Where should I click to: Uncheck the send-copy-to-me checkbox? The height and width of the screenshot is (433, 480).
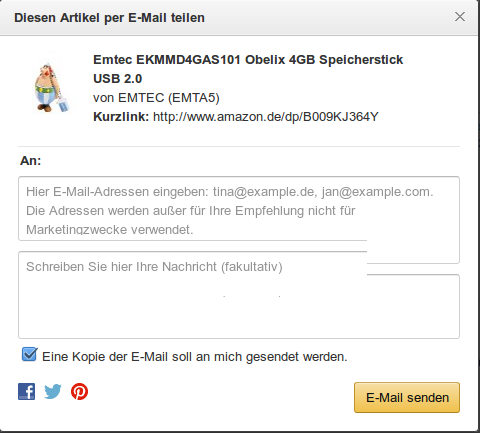[x=29, y=355]
